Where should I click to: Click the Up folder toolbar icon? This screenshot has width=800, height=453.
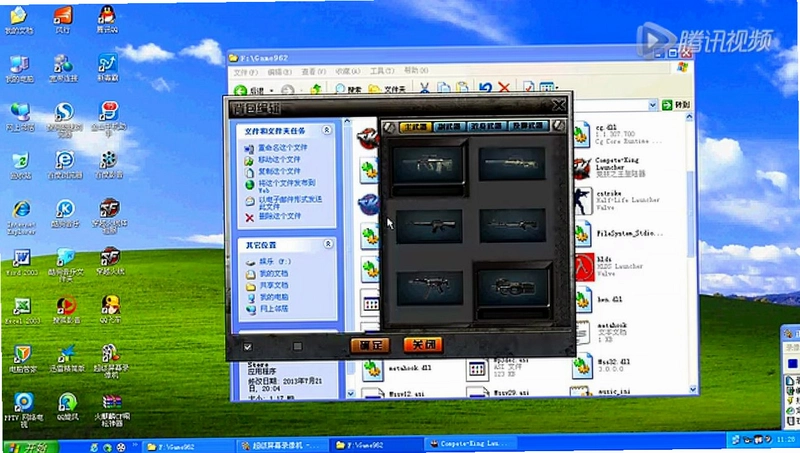[x=316, y=89]
